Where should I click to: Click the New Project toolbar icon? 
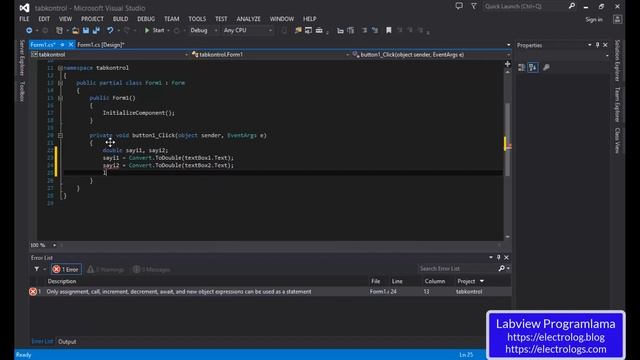[x=60, y=31]
